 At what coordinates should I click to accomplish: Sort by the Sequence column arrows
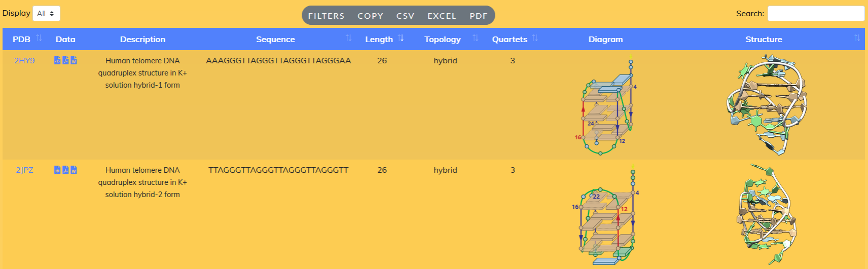(x=348, y=39)
